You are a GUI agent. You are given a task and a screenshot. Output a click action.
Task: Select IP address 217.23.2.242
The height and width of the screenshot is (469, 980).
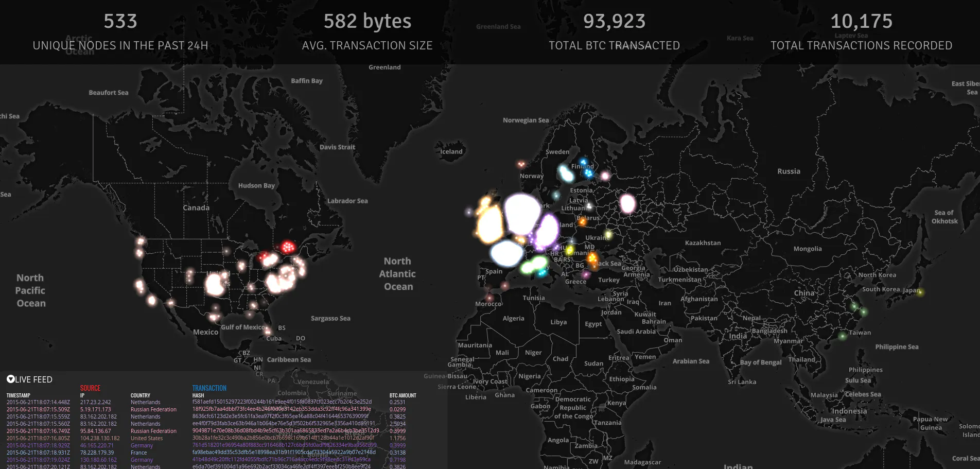click(95, 402)
